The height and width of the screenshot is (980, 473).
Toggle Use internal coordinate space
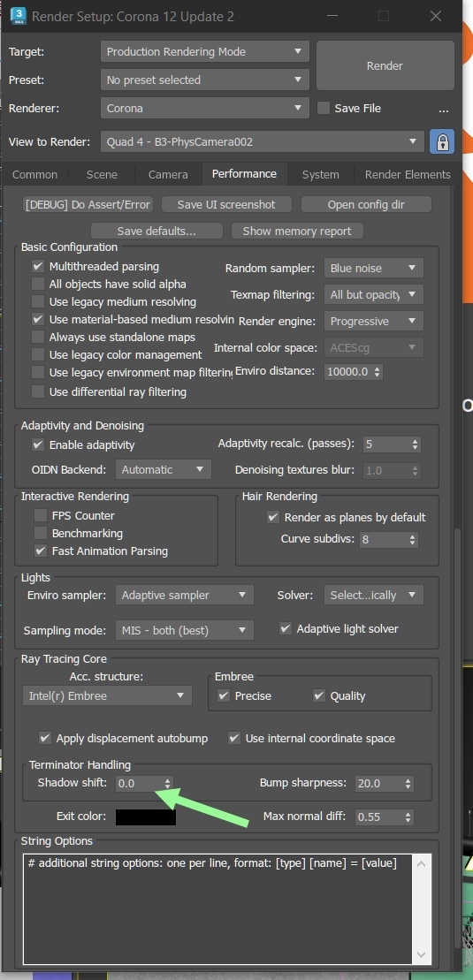[x=234, y=738]
